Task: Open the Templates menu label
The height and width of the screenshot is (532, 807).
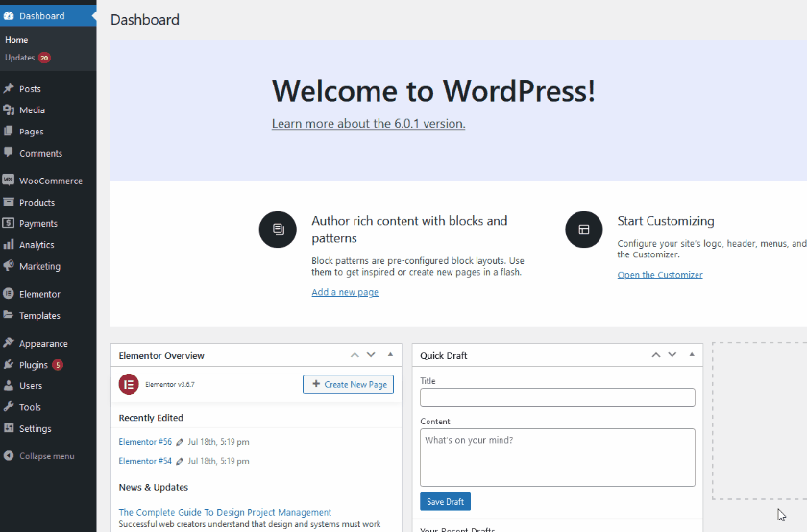Action: tap(39, 316)
